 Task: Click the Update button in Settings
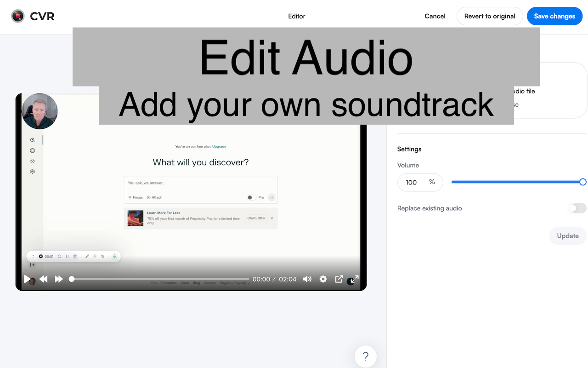point(567,236)
